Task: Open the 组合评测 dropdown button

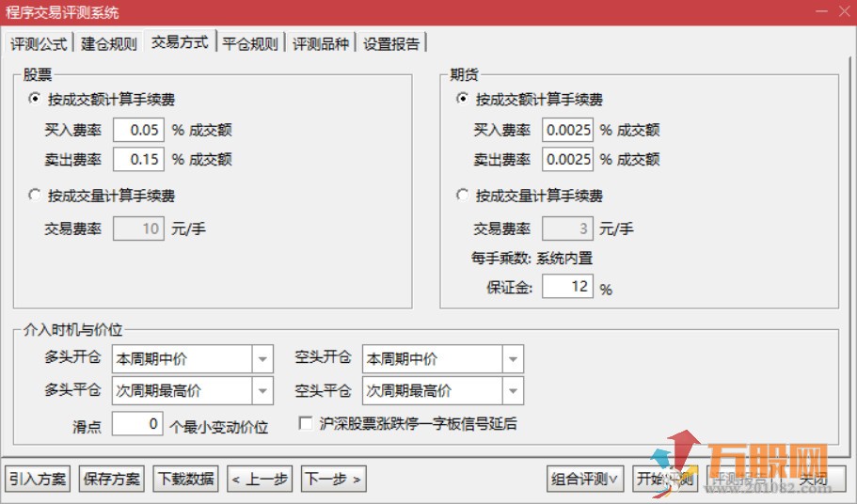Action: tap(585, 479)
